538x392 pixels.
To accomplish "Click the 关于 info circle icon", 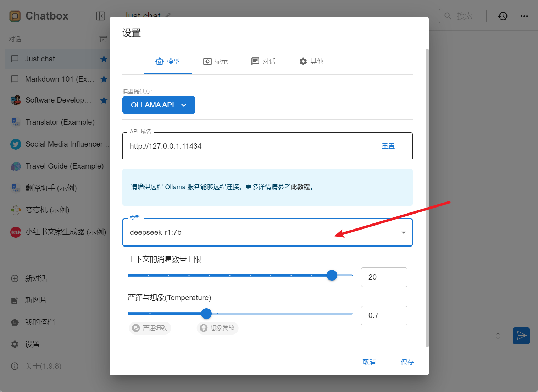I will coord(15,366).
